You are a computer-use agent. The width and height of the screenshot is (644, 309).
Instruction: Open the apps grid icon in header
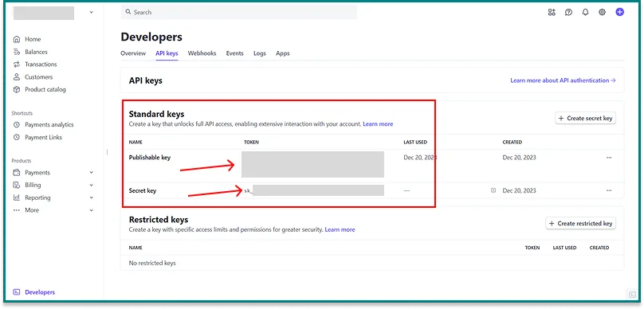[x=552, y=12]
